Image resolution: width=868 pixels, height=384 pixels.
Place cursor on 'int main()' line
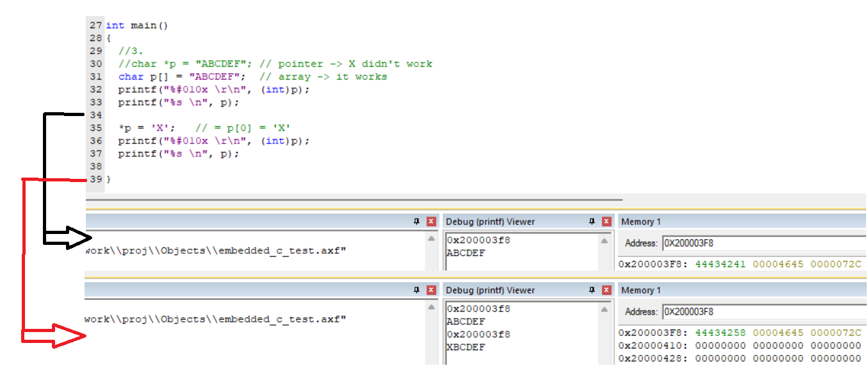click(136, 26)
